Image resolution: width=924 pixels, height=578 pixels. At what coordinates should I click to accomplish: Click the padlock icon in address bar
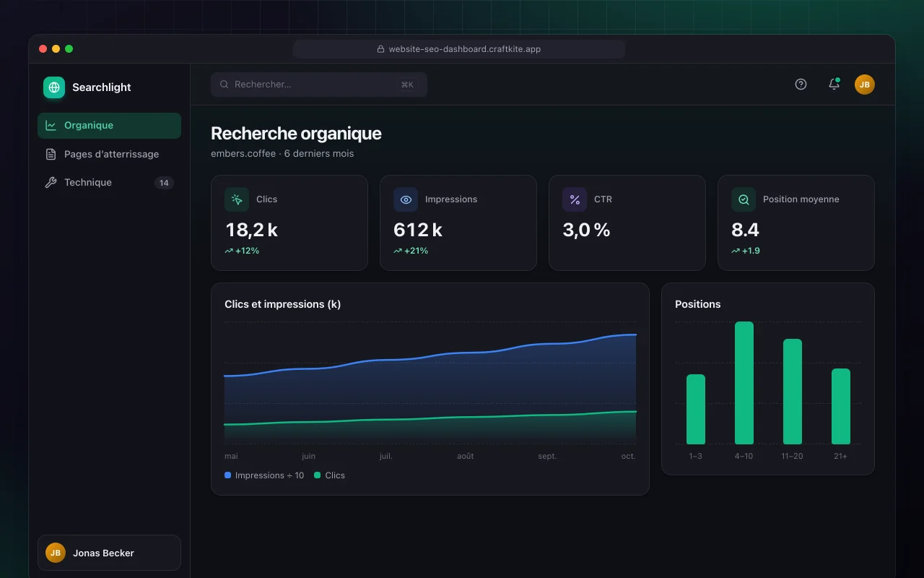(x=380, y=49)
